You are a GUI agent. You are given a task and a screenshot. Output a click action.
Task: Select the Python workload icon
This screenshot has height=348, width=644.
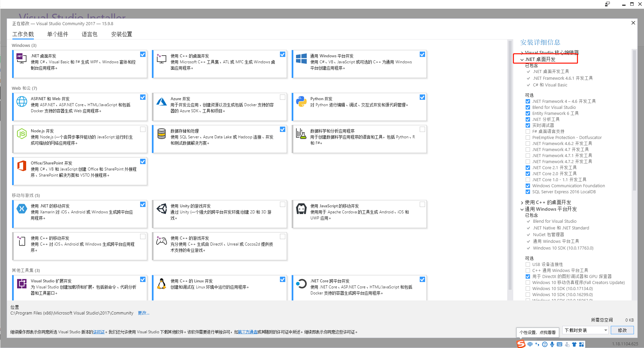pos(301,101)
